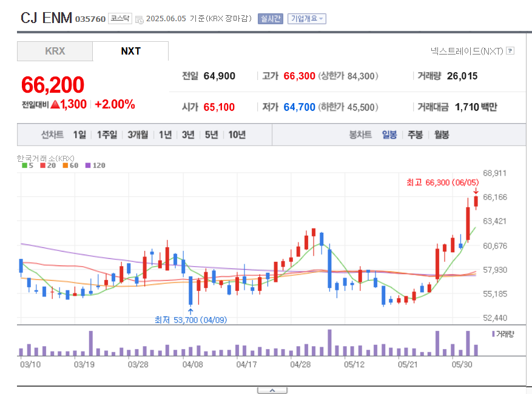Click the 04/08 date axis label
This screenshot has width=532, height=394.
coord(192,364)
